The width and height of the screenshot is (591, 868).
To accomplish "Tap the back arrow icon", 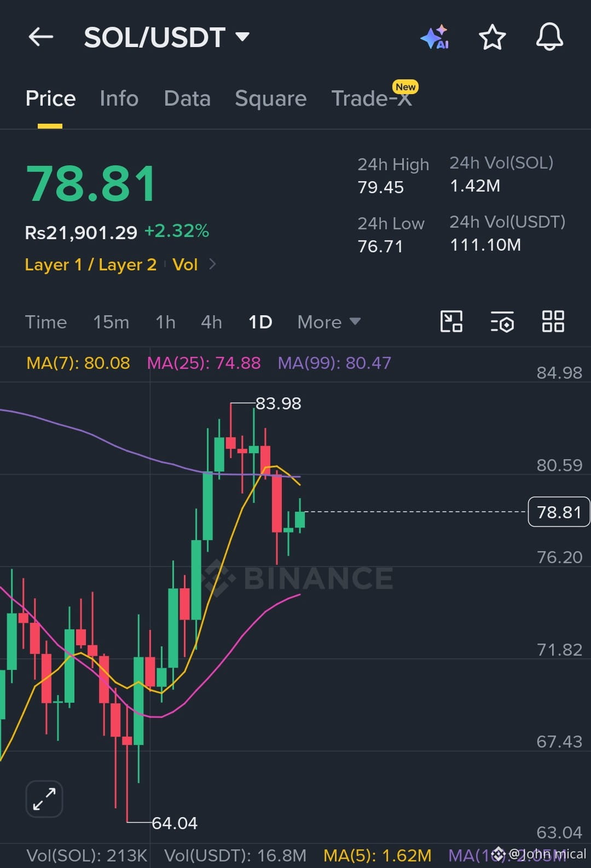I will coord(41,37).
